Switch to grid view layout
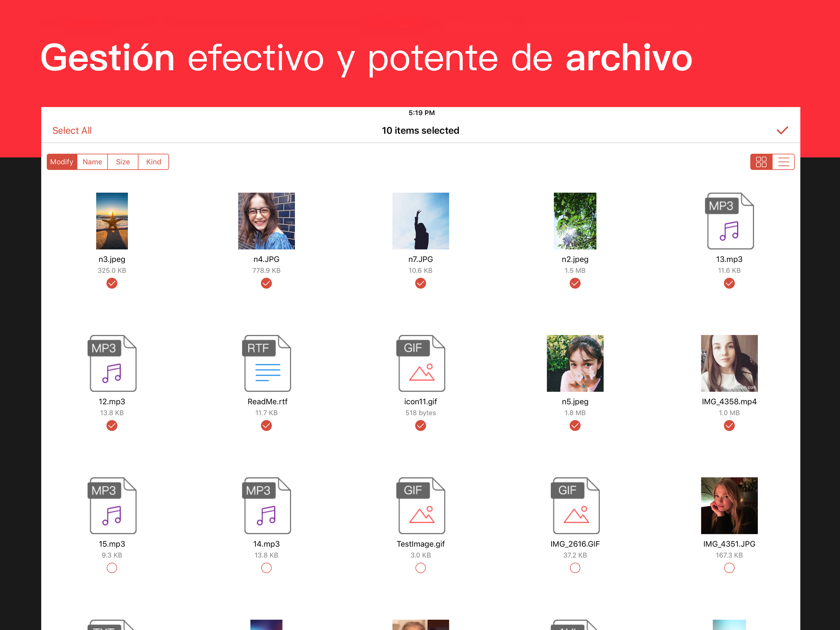 (761, 162)
